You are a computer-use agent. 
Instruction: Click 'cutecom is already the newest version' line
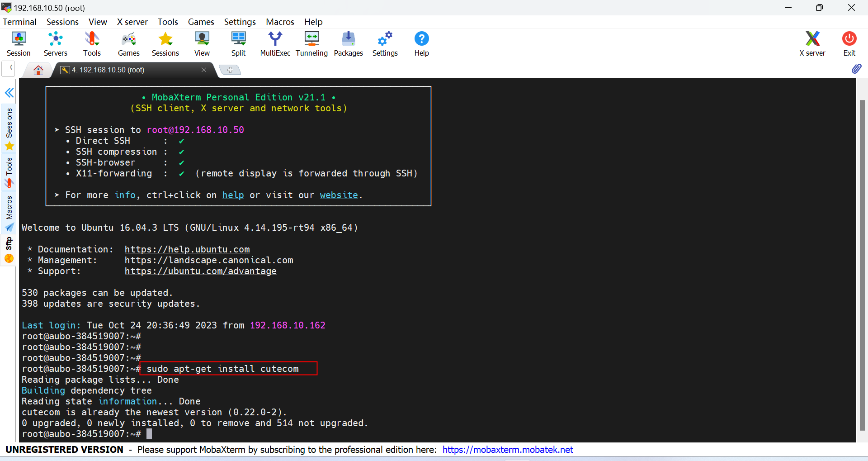[x=154, y=412]
